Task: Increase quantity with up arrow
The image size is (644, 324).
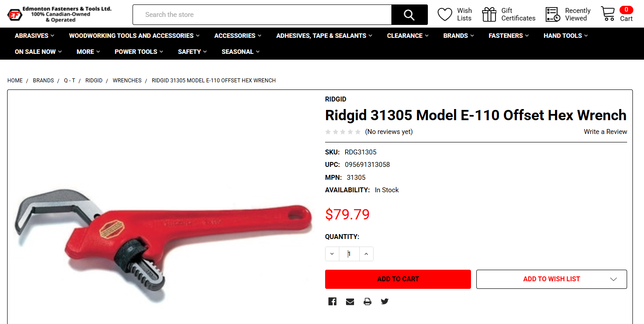Action: pos(366,254)
